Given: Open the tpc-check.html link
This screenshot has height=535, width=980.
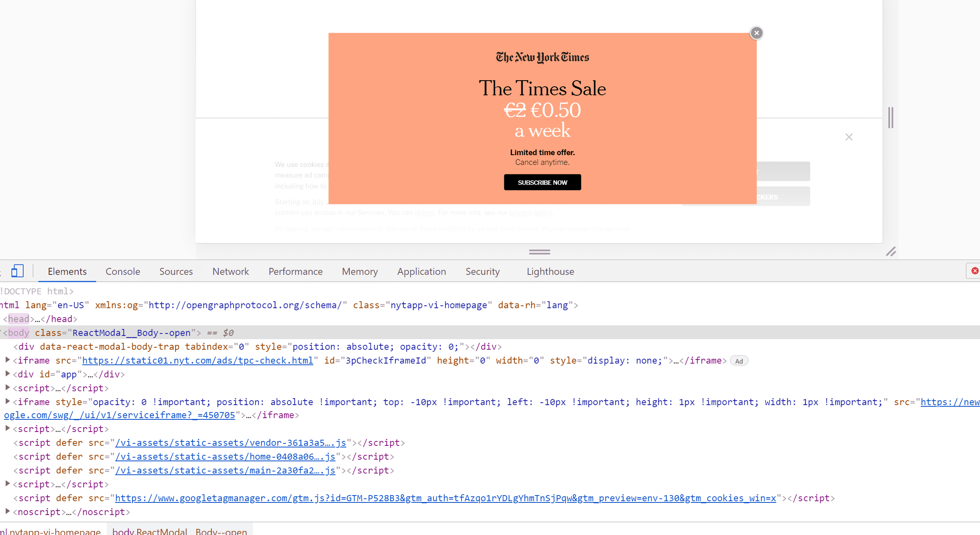Looking at the screenshot, I should (198, 361).
